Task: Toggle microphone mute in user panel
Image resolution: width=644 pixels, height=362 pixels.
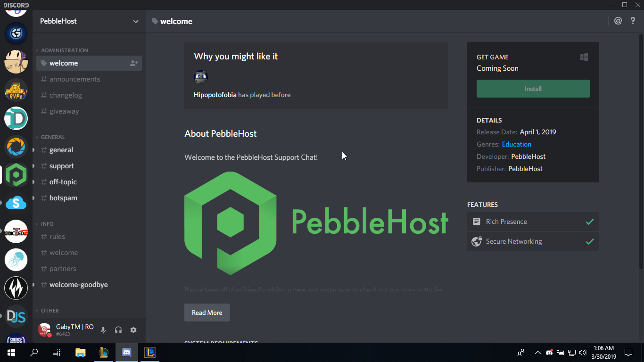Action: [x=103, y=330]
